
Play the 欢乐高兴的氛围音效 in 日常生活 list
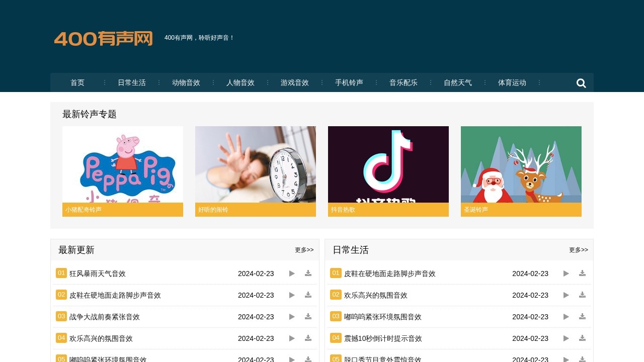(566, 295)
